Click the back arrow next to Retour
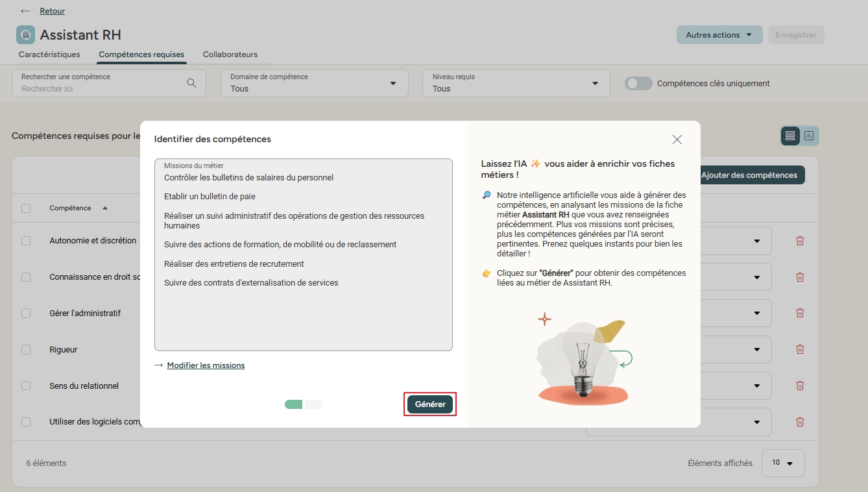Viewport: 868px width, 492px height. tap(25, 10)
